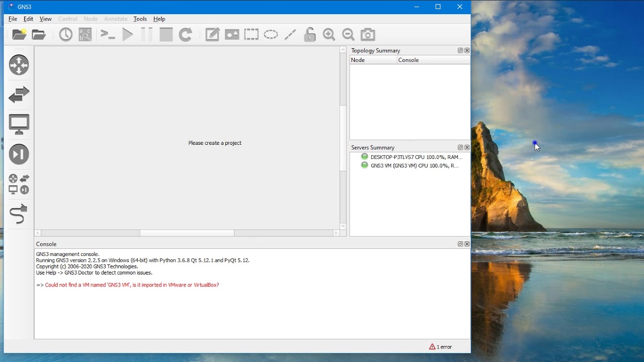Click the workspace horizontal scrollbar thumb

click(187, 233)
